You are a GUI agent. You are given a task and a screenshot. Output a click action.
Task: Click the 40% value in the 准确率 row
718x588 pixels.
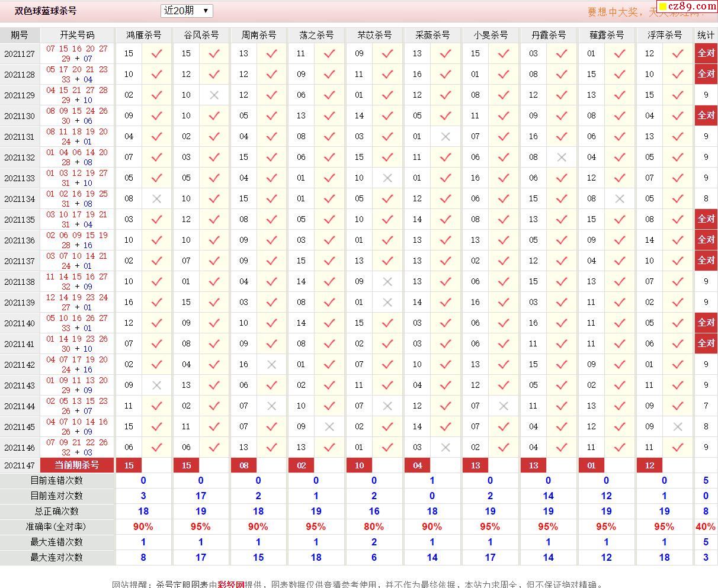pos(706,526)
